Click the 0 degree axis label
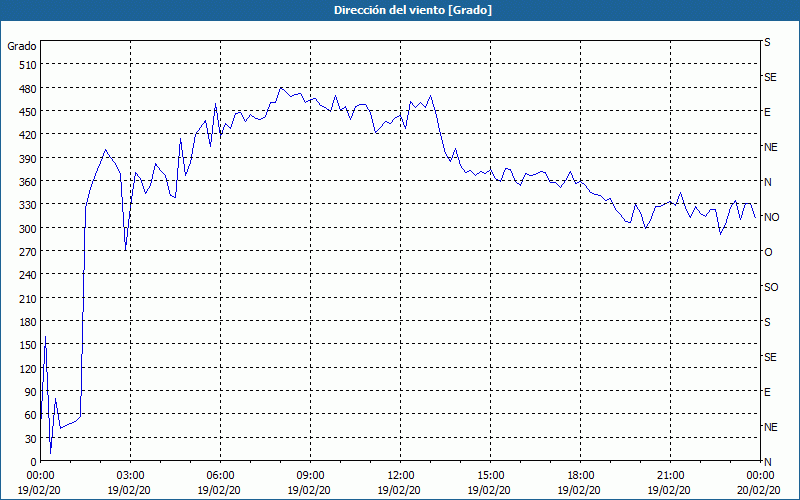This screenshot has width=800, height=500. (x=34, y=462)
